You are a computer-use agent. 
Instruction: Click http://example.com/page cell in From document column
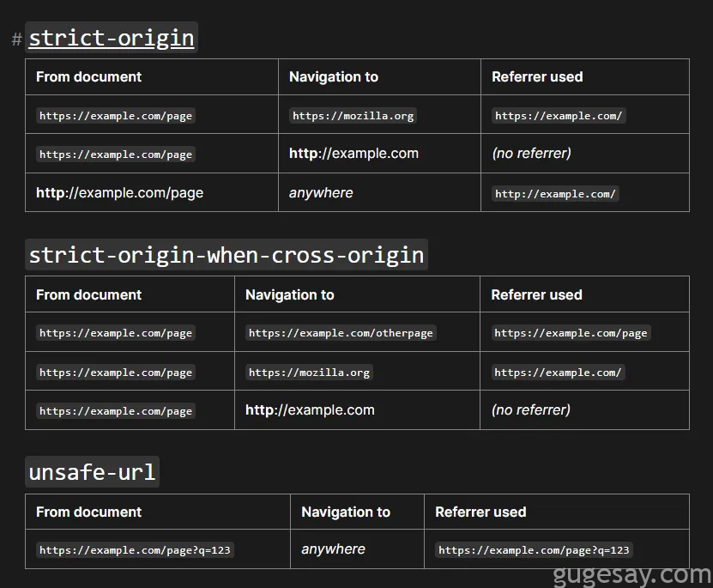pos(119,193)
